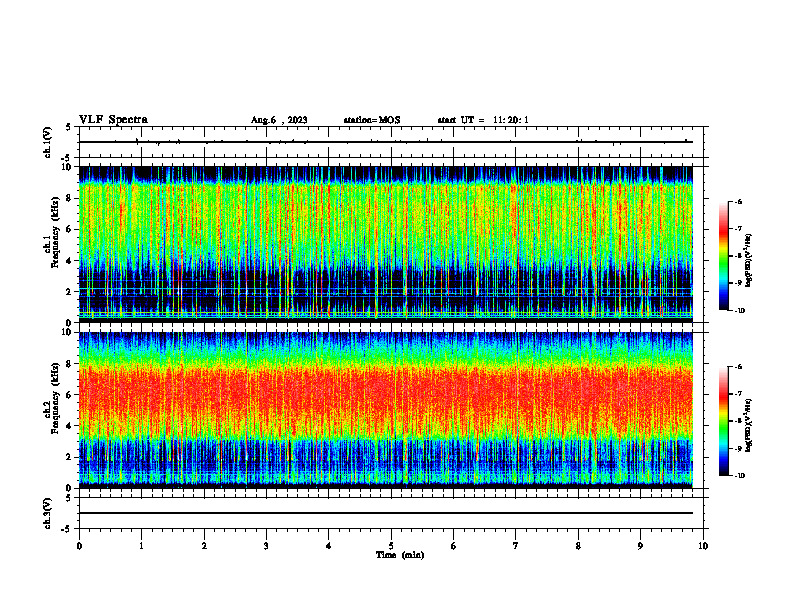Click the "-6" label on ch.1 colorbar
This screenshot has width=792, height=612.
coord(738,201)
